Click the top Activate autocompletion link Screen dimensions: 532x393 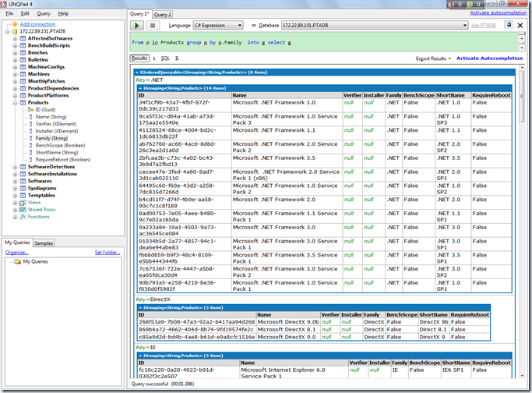pyautogui.click(x=498, y=13)
